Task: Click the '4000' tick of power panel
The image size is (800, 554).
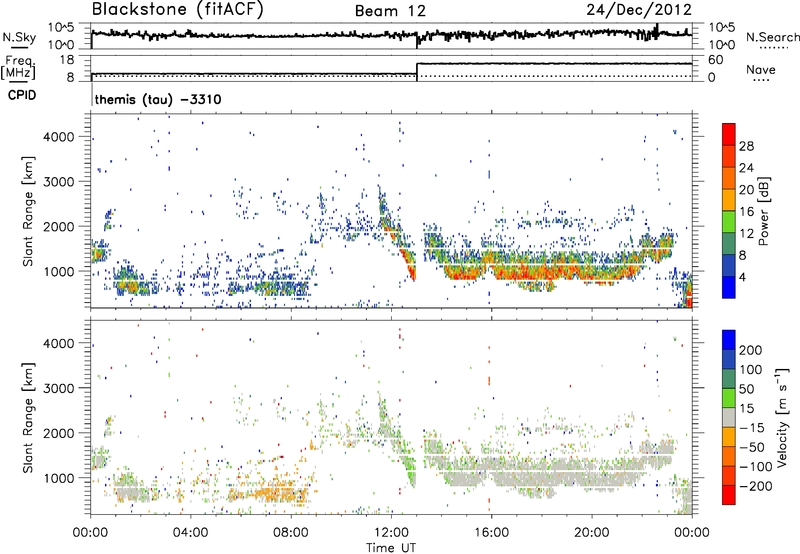Action: point(58,137)
